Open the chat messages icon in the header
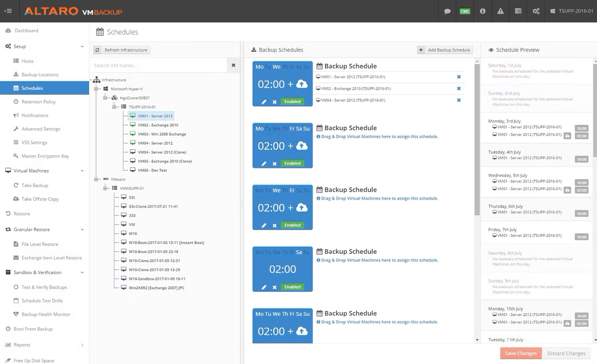Screen dimensions: 597x364 tap(447, 11)
